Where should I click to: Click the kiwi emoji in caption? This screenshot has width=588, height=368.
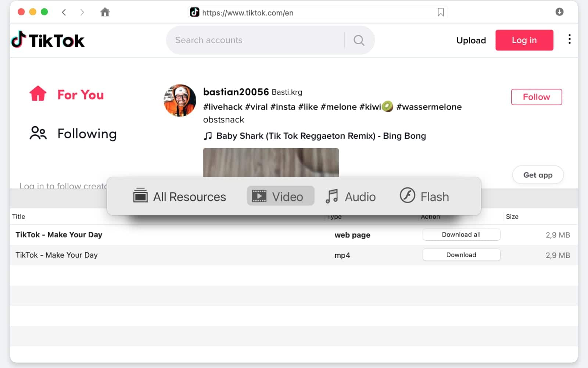(387, 106)
